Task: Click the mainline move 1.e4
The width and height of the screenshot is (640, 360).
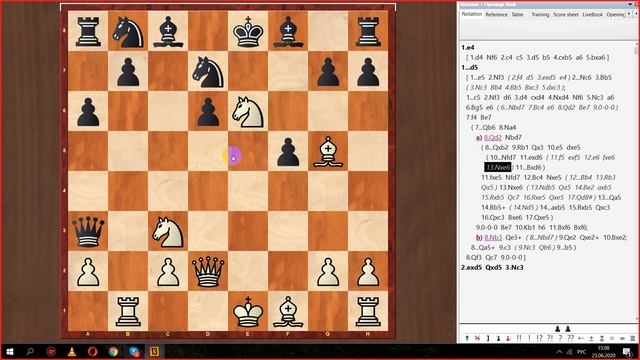Action: tap(468, 47)
